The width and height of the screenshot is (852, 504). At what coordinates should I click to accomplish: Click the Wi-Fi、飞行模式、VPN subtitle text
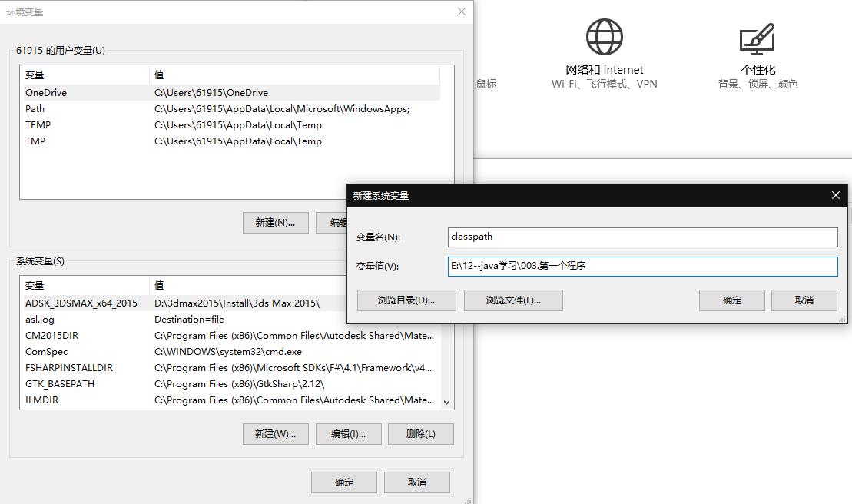(x=604, y=85)
